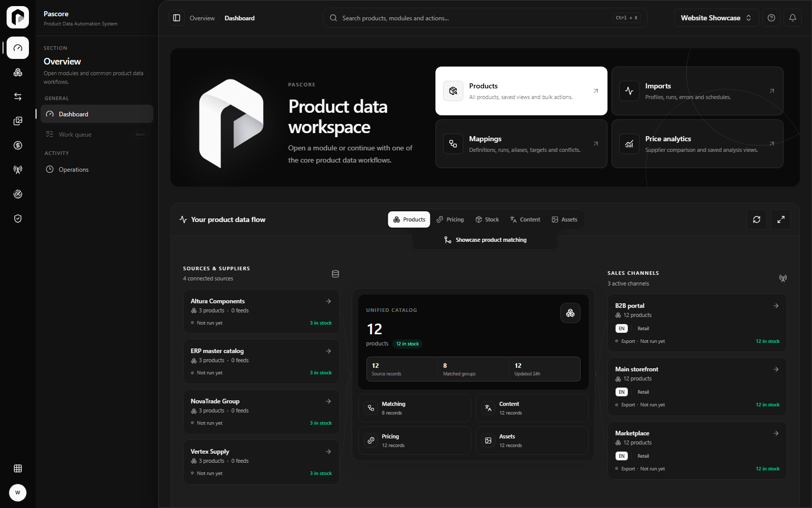Open the channels broadcast icon in rail

[x=18, y=170]
